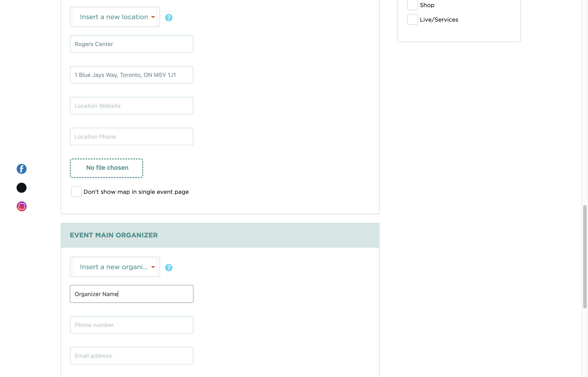This screenshot has width=588, height=377.
Task: Open the Instagram social icon
Action: pyautogui.click(x=22, y=206)
